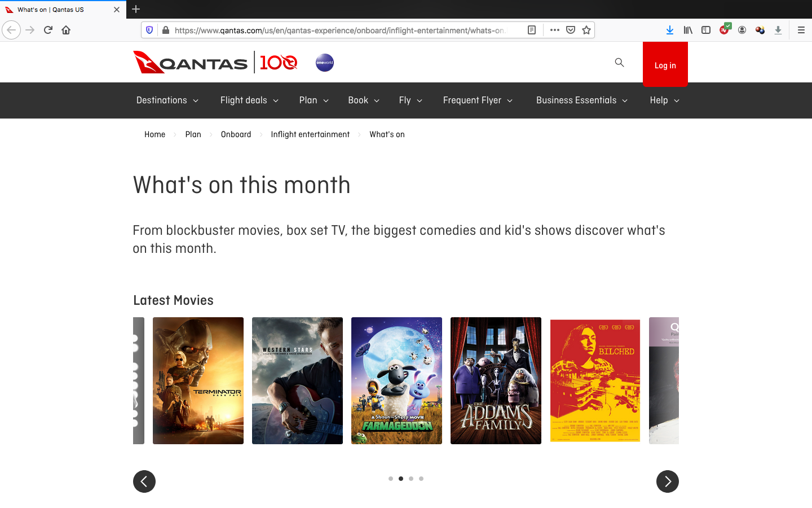Open the tracking protection shield panel
The height and width of the screenshot is (508, 812).
[x=149, y=30]
